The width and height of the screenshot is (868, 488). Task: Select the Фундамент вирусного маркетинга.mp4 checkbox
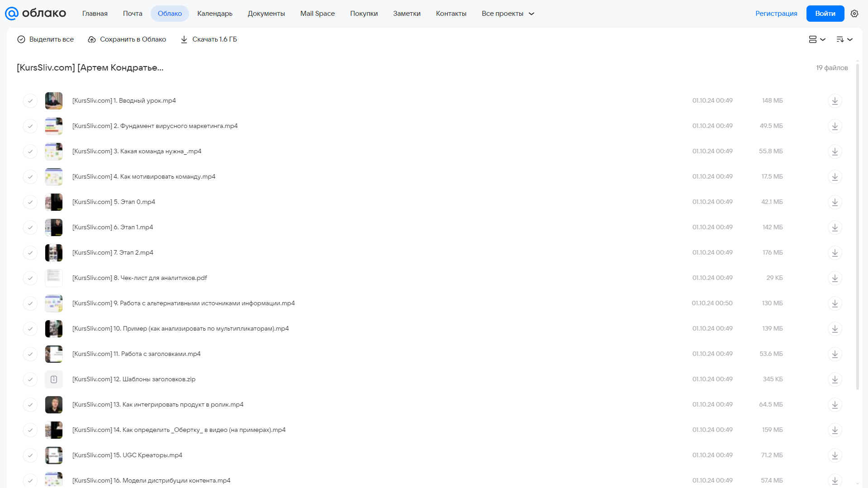click(x=30, y=126)
